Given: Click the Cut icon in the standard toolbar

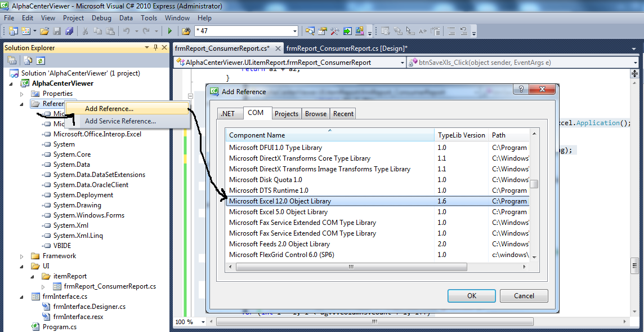Looking at the screenshot, I should coord(84,31).
